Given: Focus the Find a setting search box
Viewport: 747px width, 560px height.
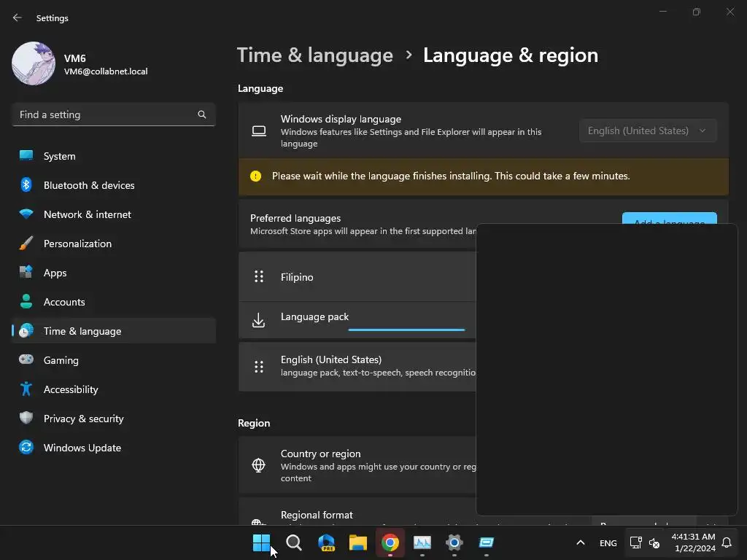Looking at the screenshot, I should [x=113, y=114].
